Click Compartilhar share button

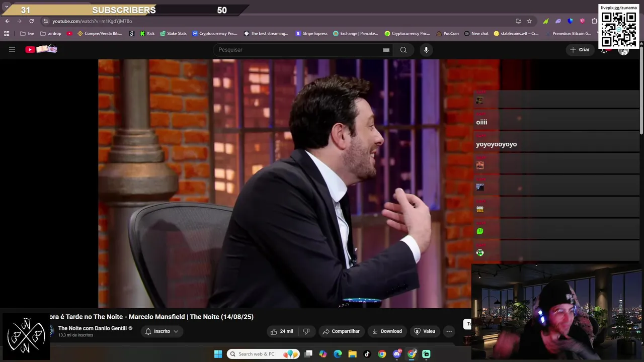tap(341, 331)
